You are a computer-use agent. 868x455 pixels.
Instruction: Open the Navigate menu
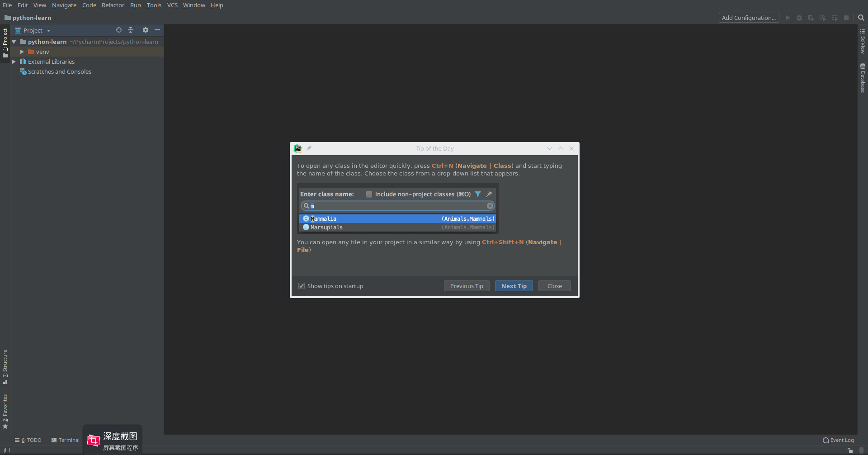point(64,5)
